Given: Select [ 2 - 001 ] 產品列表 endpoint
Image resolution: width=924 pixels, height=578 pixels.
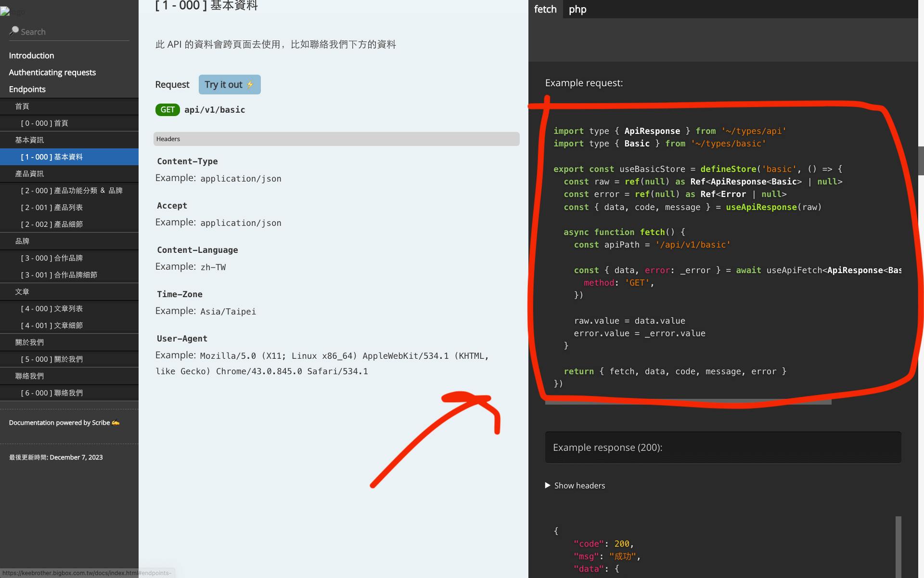Looking at the screenshot, I should tap(51, 208).
